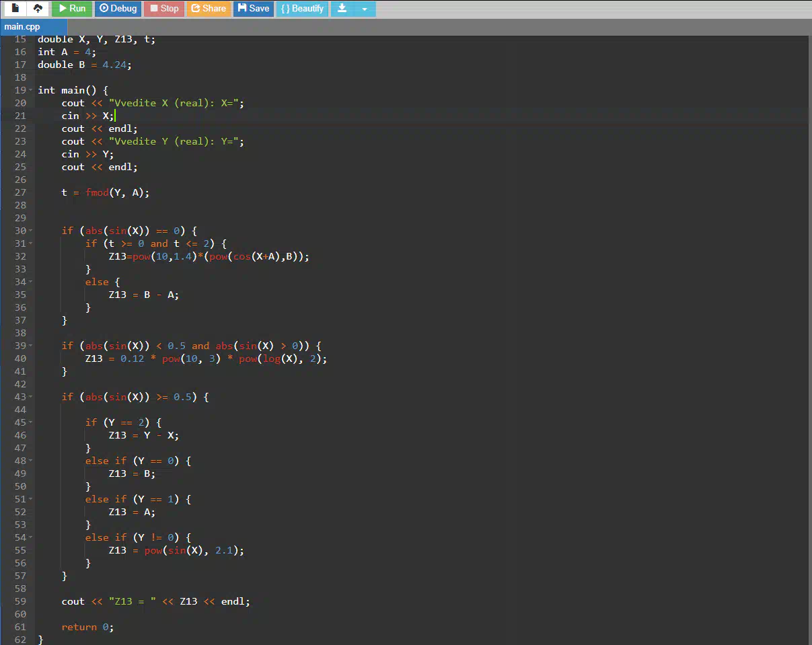The image size is (812, 645).
Task: Click line number 28 in the gutter
Action: click(20, 205)
